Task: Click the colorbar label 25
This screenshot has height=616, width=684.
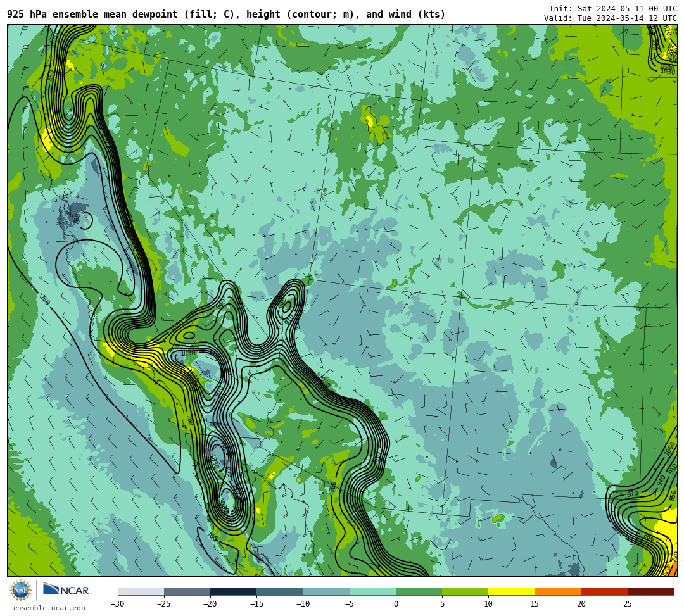Action: [627, 604]
